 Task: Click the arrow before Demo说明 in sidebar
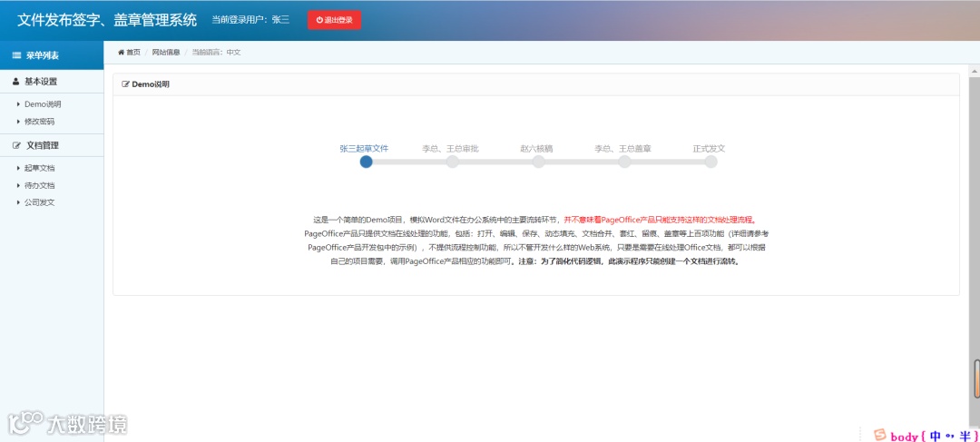pyautogui.click(x=19, y=104)
